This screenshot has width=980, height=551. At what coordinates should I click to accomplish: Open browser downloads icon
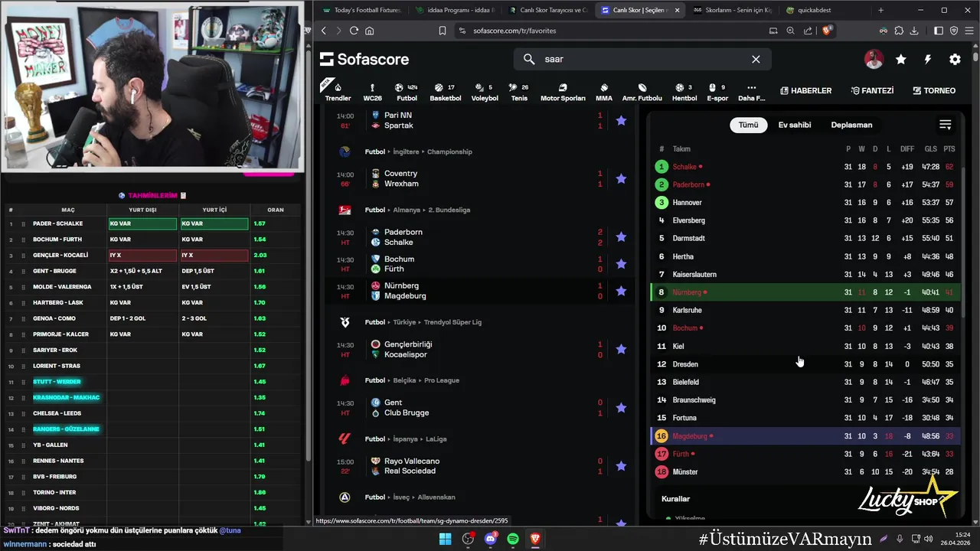tap(914, 31)
